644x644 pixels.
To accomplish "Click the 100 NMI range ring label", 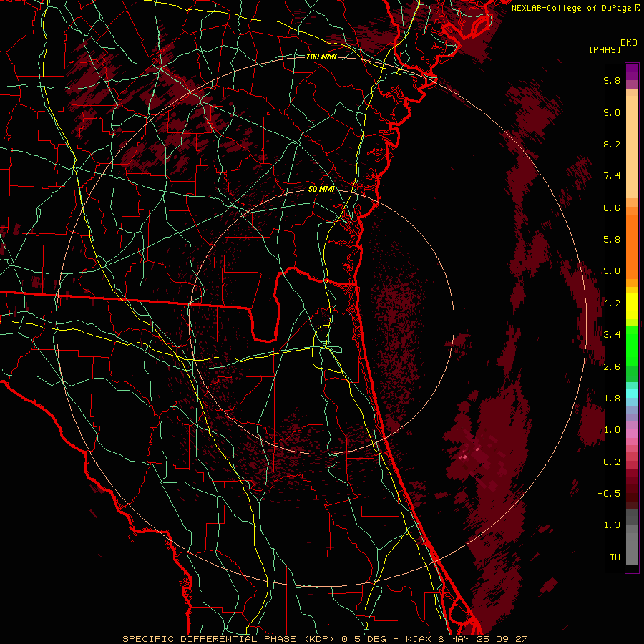I will [x=321, y=57].
